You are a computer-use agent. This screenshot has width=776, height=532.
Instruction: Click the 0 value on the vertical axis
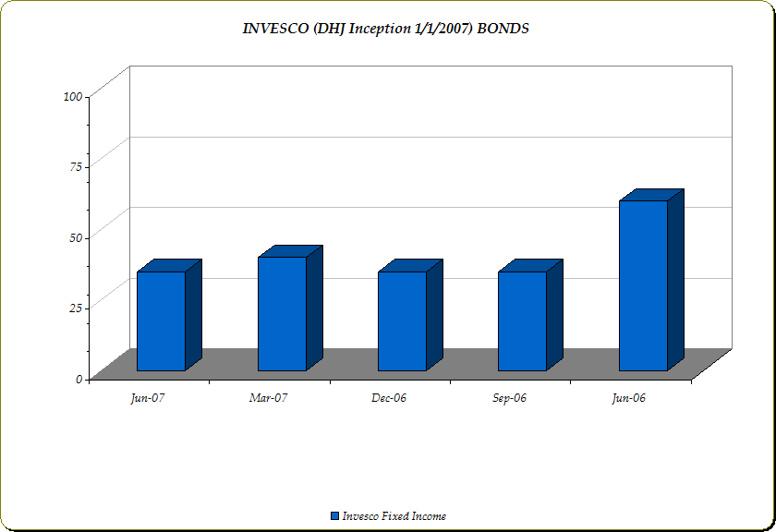79,379
